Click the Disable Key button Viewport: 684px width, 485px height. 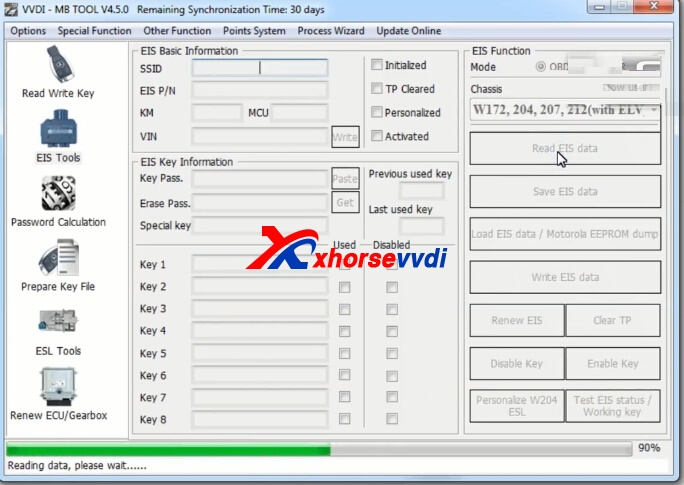[517, 363]
